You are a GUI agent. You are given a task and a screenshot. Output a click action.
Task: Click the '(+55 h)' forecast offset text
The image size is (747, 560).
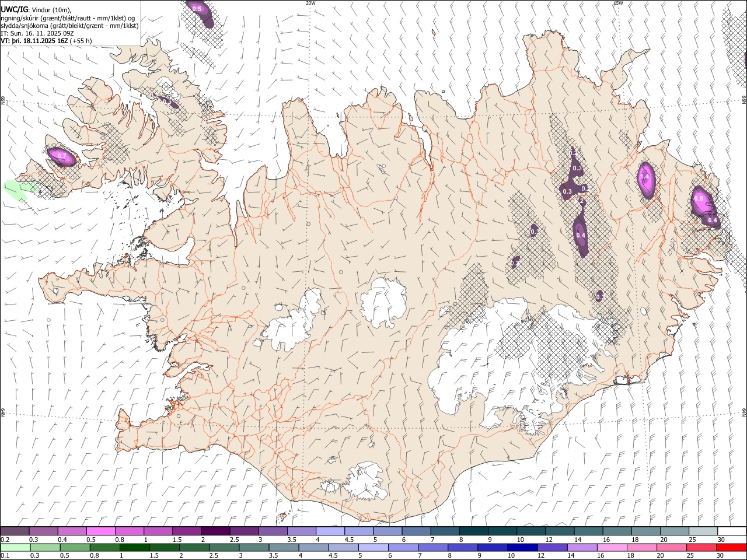point(81,41)
